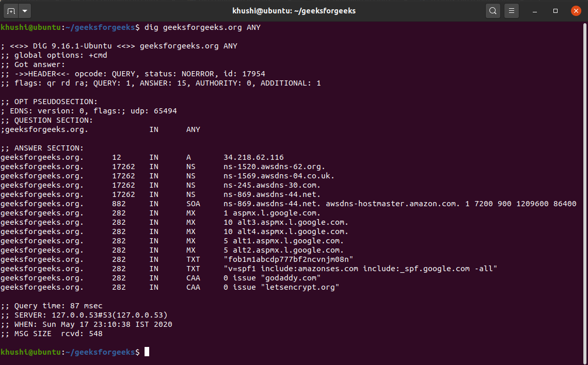This screenshot has width=588, height=365.
Task: Click the typed command dig geeksforgeeks.org ANY
Action: click(202, 27)
